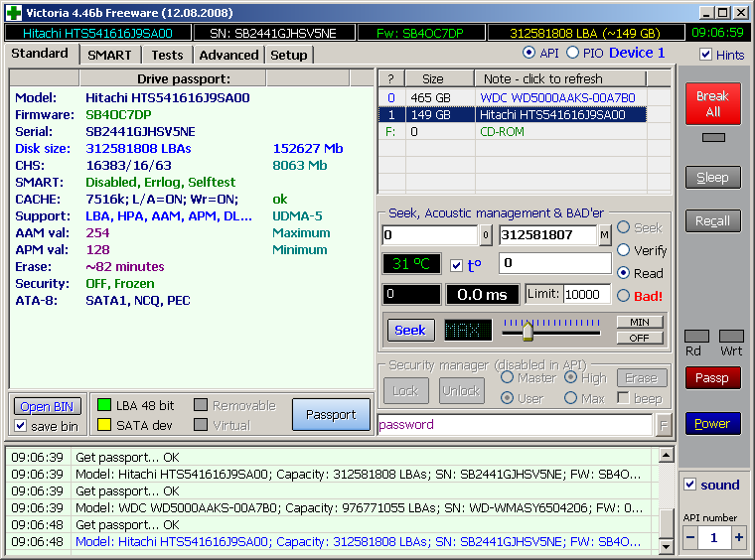Click the 31 °C temperature display
The image size is (755, 560).
411,264
